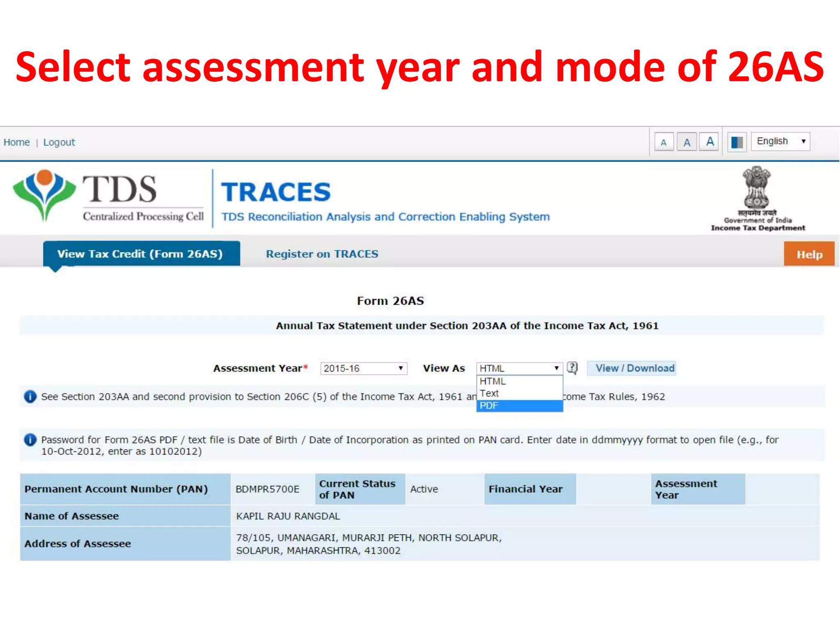
Task: Click the medium font size A icon
Action: coord(687,142)
